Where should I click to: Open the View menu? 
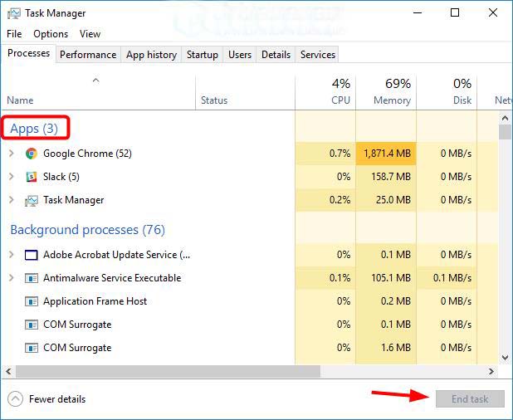[x=90, y=34]
